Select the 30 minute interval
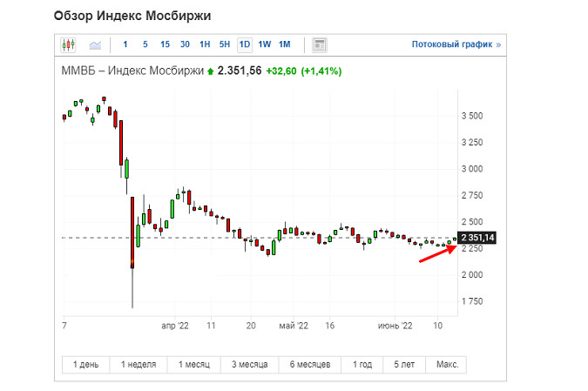 point(185,44)
